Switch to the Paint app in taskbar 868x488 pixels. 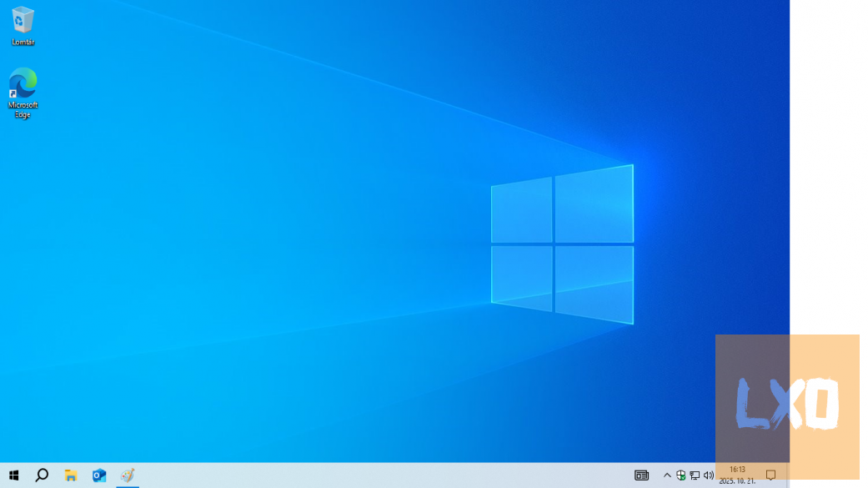click(128, 475)
